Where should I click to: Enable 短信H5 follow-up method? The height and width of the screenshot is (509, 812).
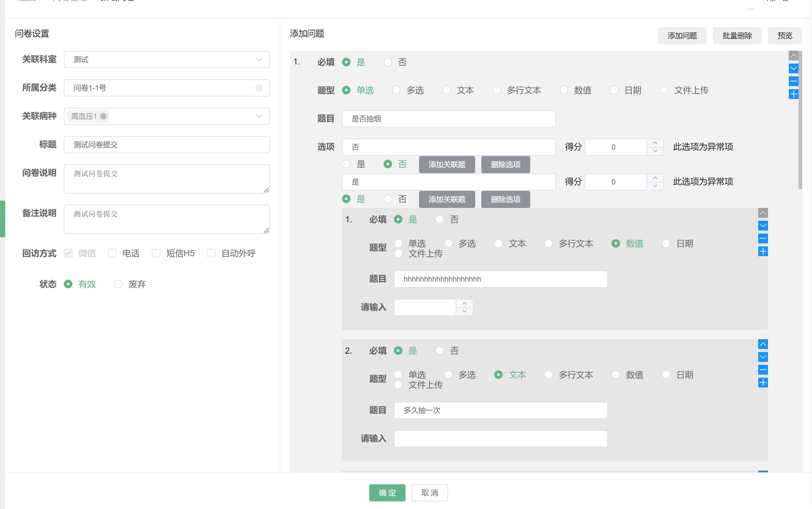[156, 253]
